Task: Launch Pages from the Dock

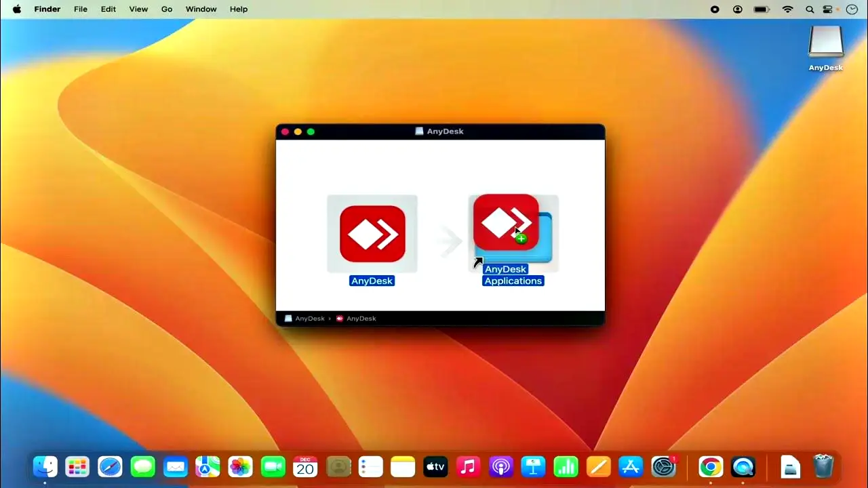Action: pos(598,466)
